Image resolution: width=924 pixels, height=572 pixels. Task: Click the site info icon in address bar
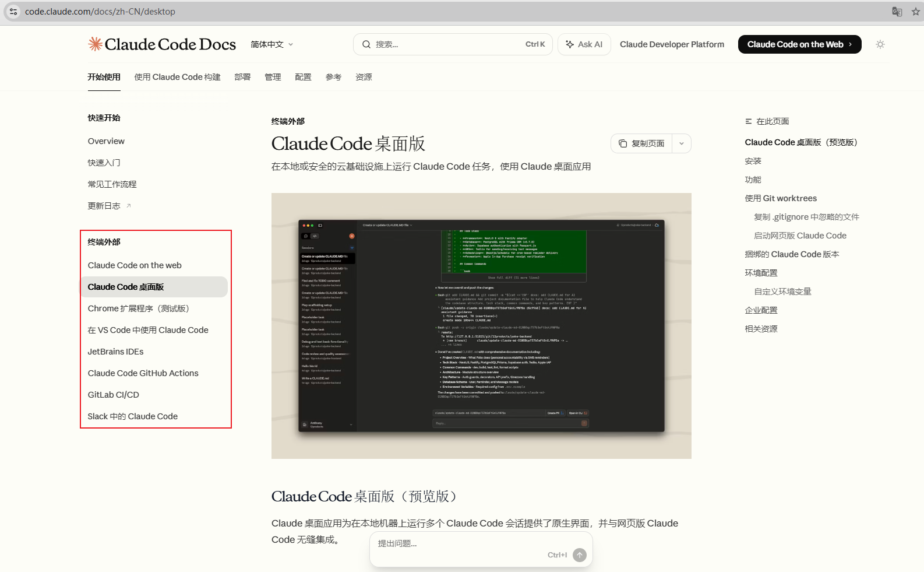(13, 12)
